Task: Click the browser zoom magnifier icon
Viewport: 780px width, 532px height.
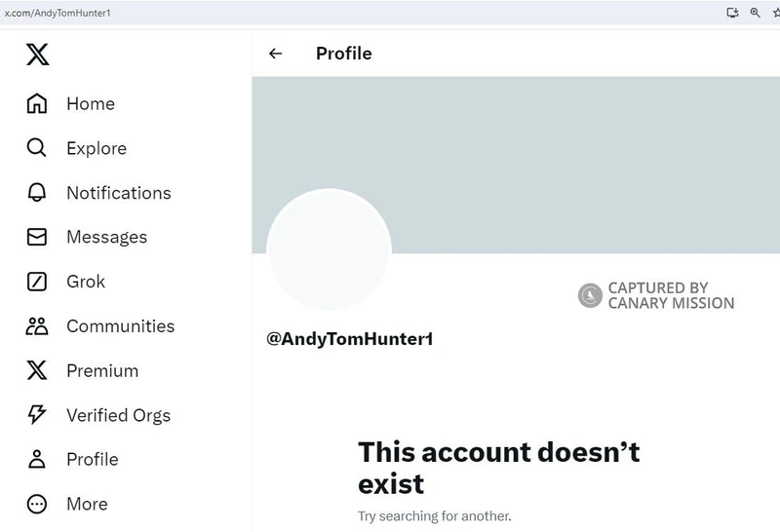Action: click(x=755, y=13)
